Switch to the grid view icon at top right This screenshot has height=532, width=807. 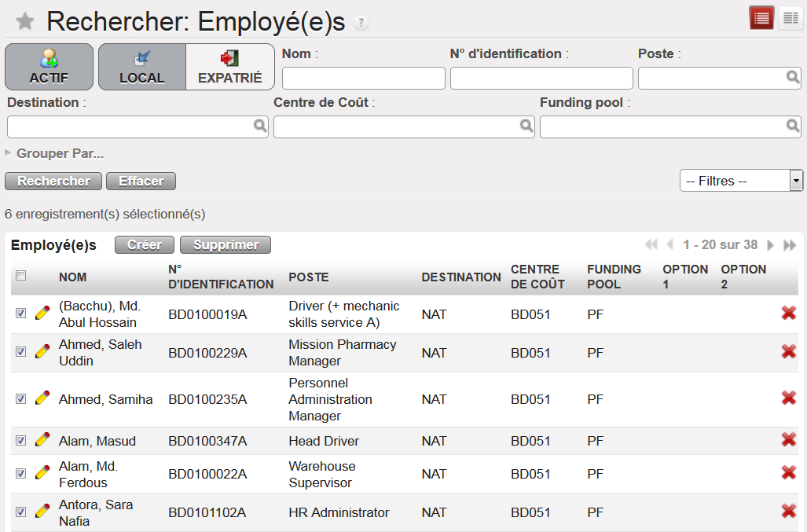pyautogui.click(x=789, y=19)
